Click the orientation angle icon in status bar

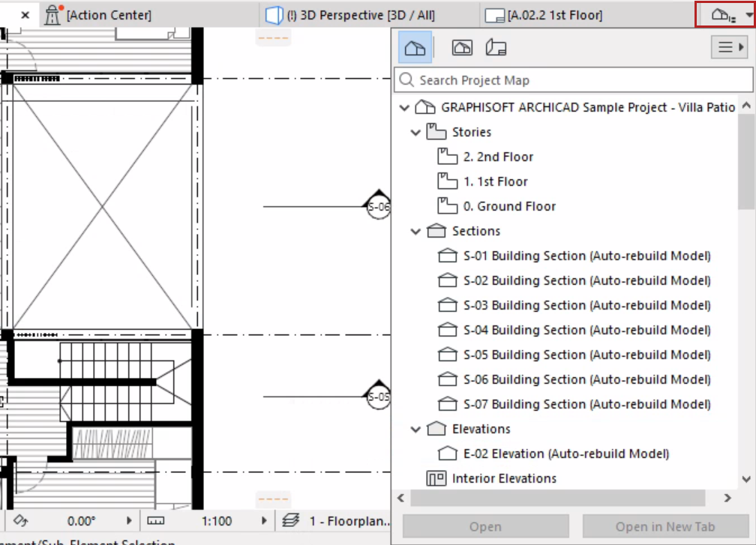(20, 520)
